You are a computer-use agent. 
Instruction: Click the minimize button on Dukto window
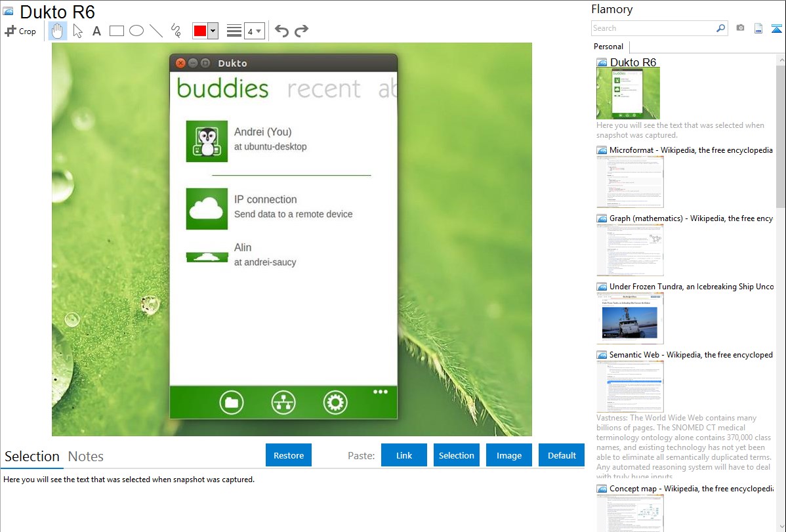193,63
